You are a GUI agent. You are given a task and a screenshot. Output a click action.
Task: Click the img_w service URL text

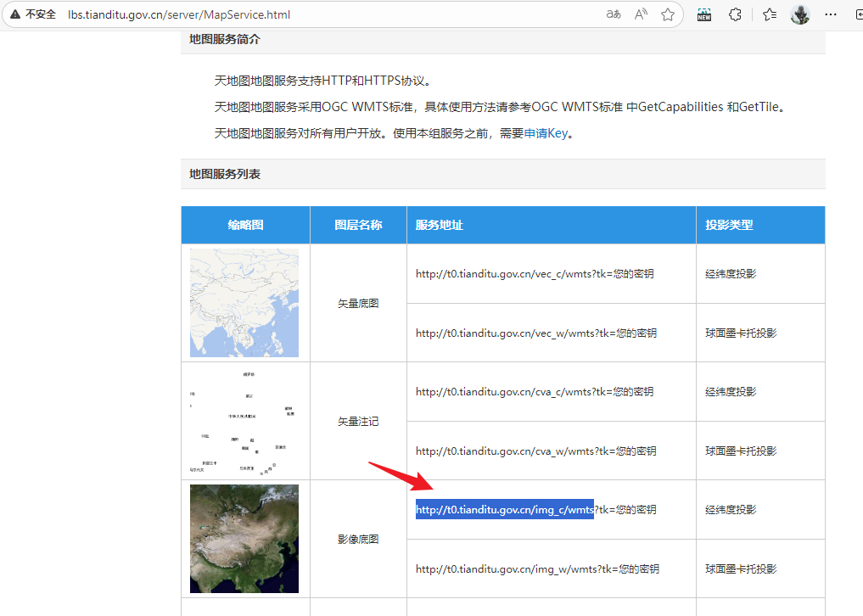537,569
